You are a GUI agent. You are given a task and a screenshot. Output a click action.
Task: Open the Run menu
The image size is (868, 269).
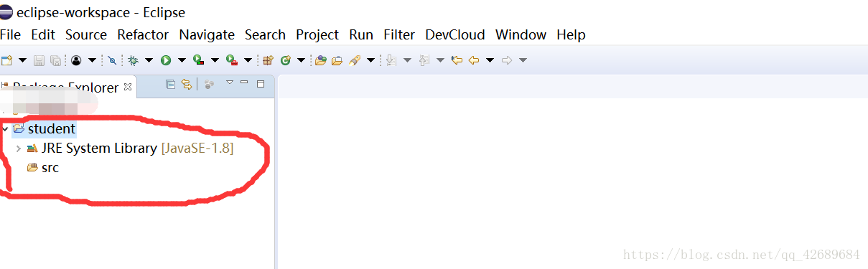click(361, 34)
